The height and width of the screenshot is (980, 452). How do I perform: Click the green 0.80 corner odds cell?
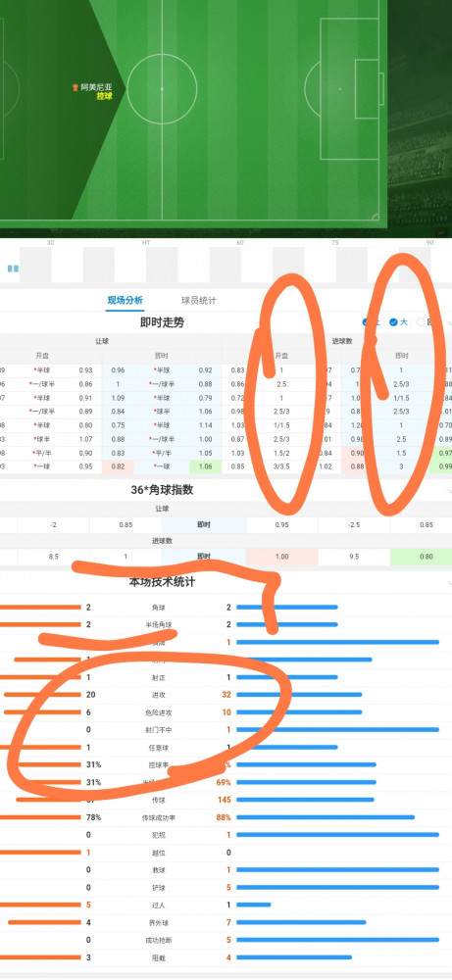[x=427, y=557]
